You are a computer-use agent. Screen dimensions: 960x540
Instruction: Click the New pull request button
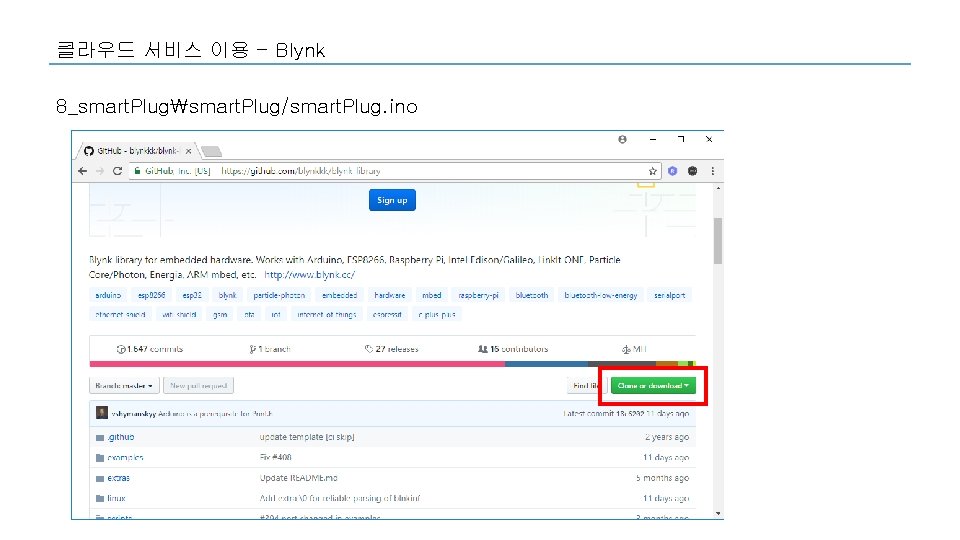[199, 386]
